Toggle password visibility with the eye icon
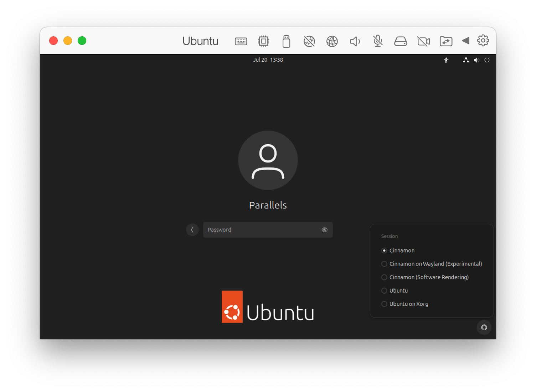The width and height of the screenshot is (536, 392). pos(325,230)
